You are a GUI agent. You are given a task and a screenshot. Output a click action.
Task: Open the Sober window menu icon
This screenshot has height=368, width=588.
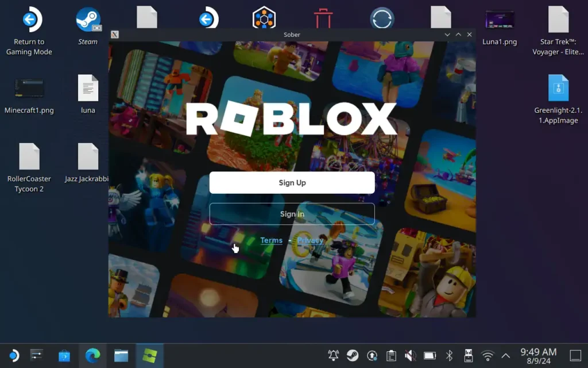coord(115,34)
